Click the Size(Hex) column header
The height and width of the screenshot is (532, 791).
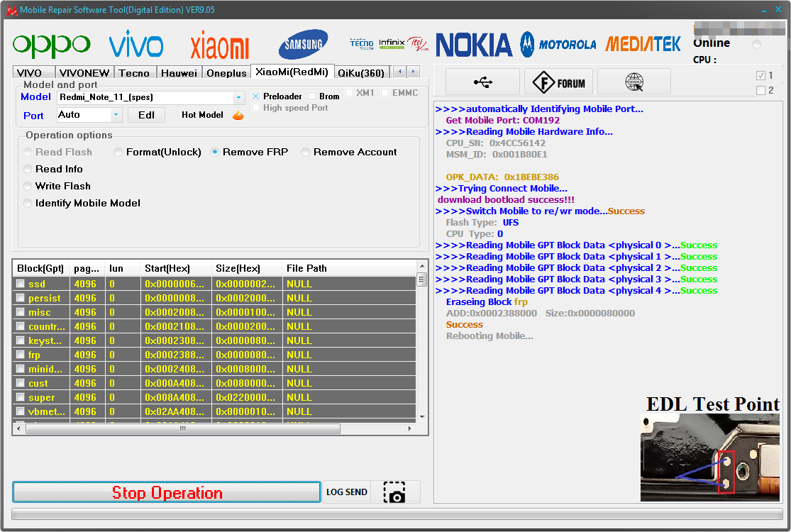point(247,268)
